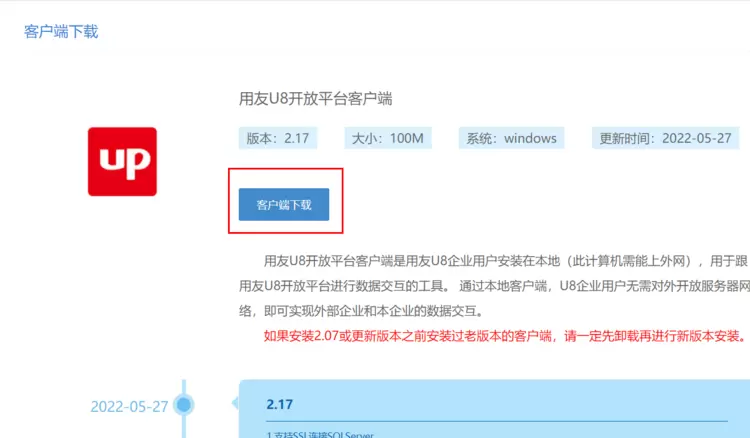
Task: Click the red UP logo icon
Action: tap(122, 162)
